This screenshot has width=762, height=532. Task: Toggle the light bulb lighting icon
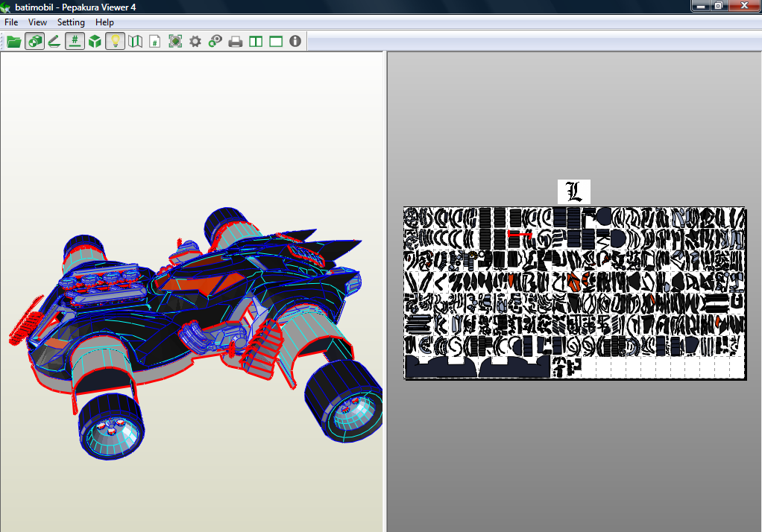pyautogui.click(x=115, y=41)
